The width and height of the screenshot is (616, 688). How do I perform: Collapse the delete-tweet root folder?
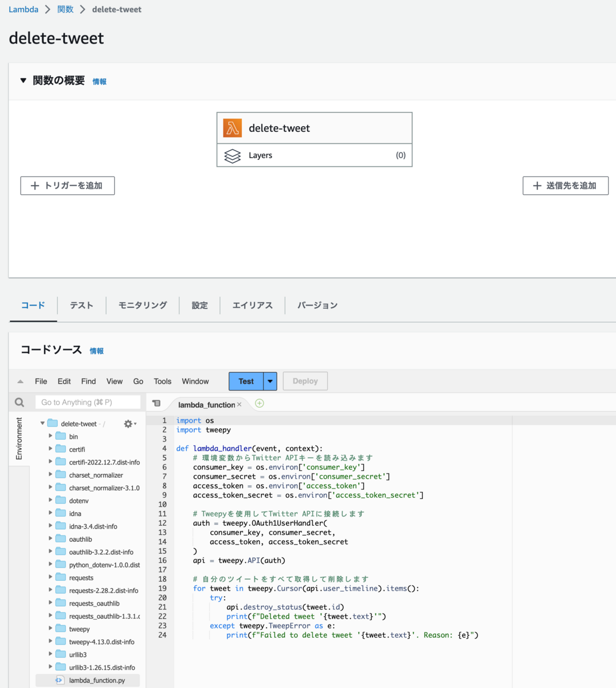(42, 424)
